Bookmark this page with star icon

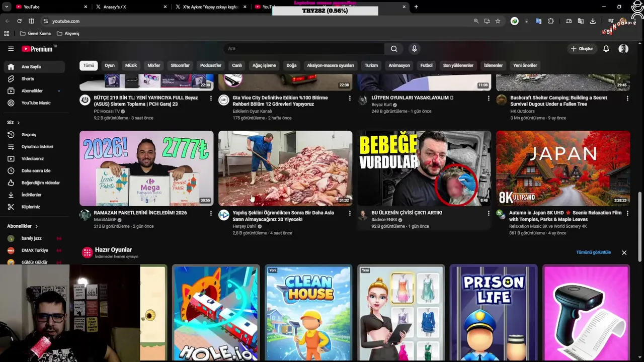click(498, 21)
